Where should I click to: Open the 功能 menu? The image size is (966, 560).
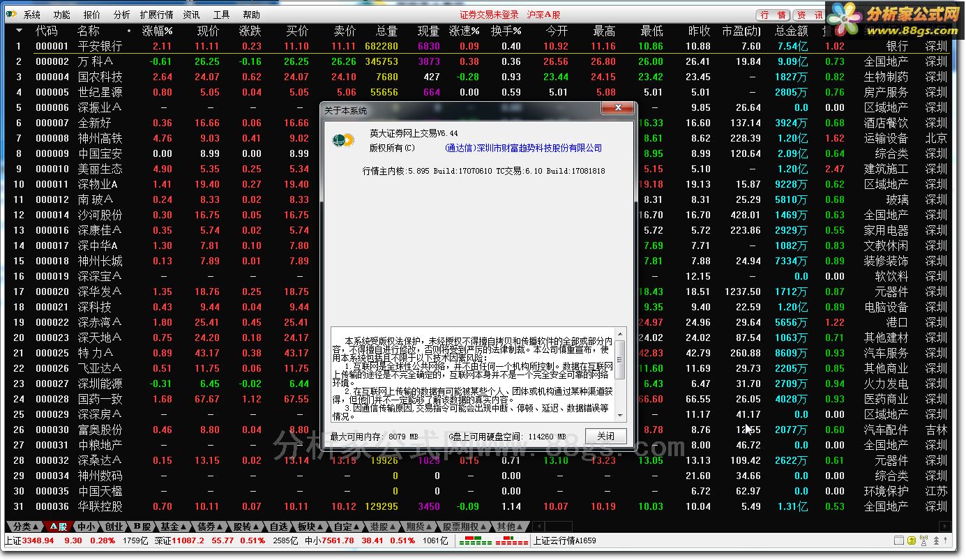61,15
